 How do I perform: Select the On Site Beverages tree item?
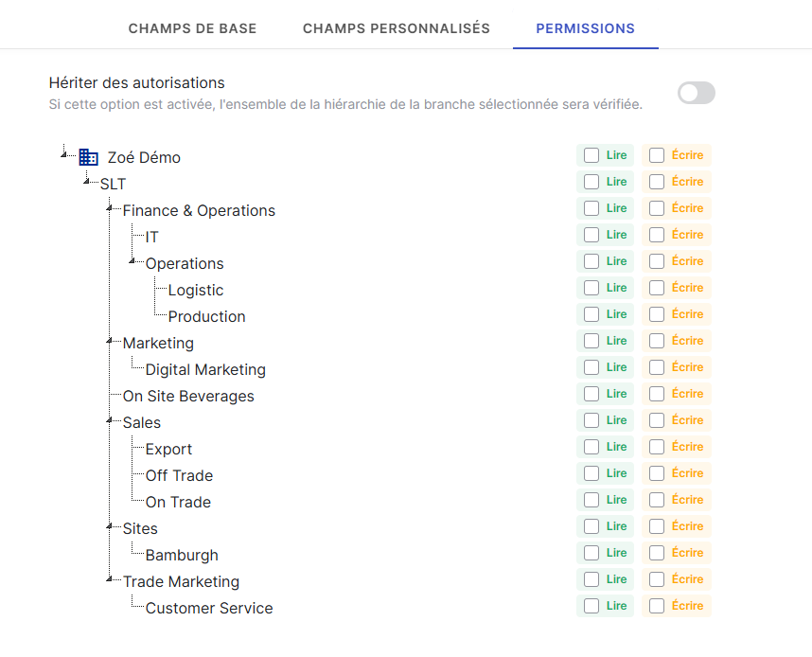click(188, 396)
